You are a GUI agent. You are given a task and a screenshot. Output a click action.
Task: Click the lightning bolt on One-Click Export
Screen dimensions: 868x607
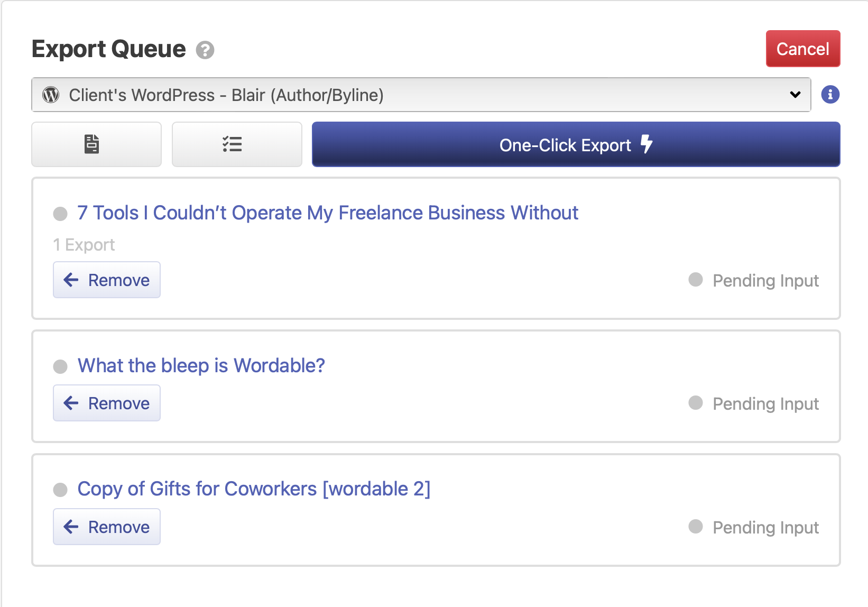coord(647,144)
